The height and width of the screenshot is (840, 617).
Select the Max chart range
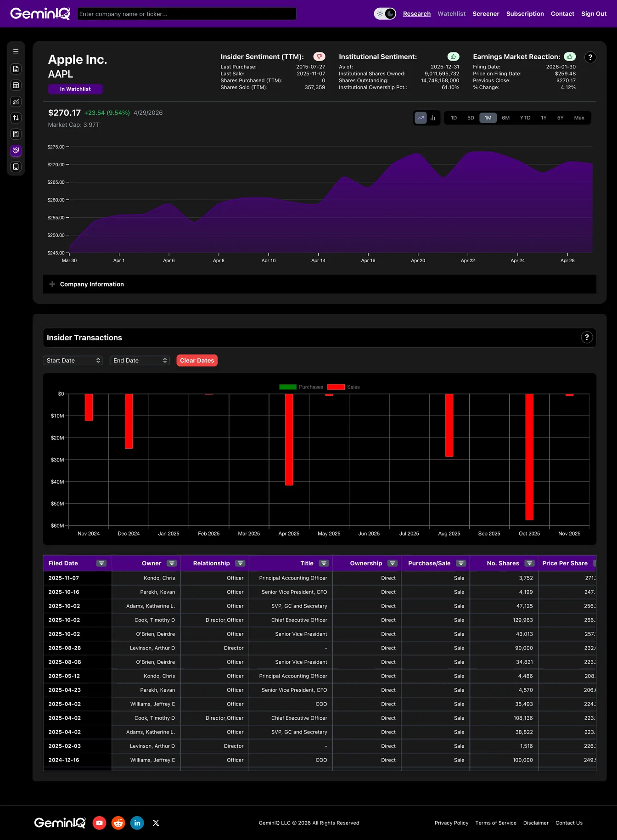pyautogui.click(x=579, y=118)
